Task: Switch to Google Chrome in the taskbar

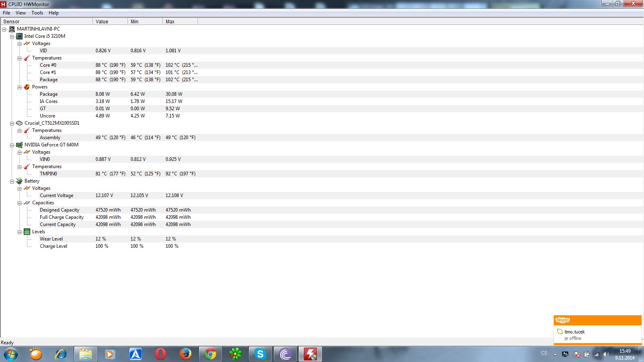Action: (x=210, y=354)
